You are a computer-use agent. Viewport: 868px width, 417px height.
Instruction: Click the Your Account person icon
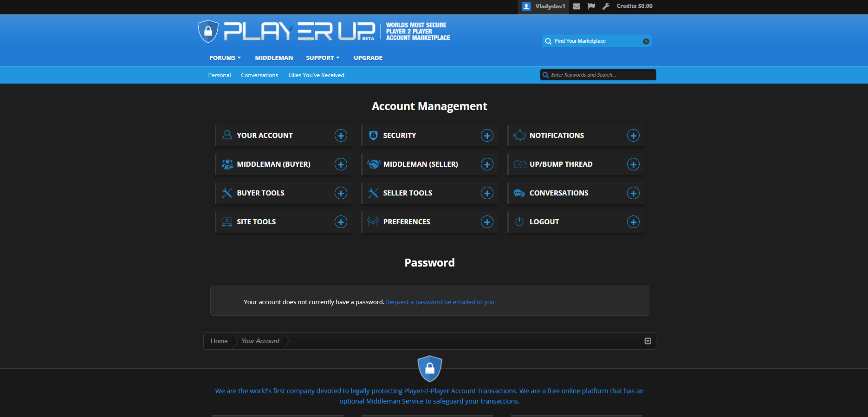coord(227,135)
